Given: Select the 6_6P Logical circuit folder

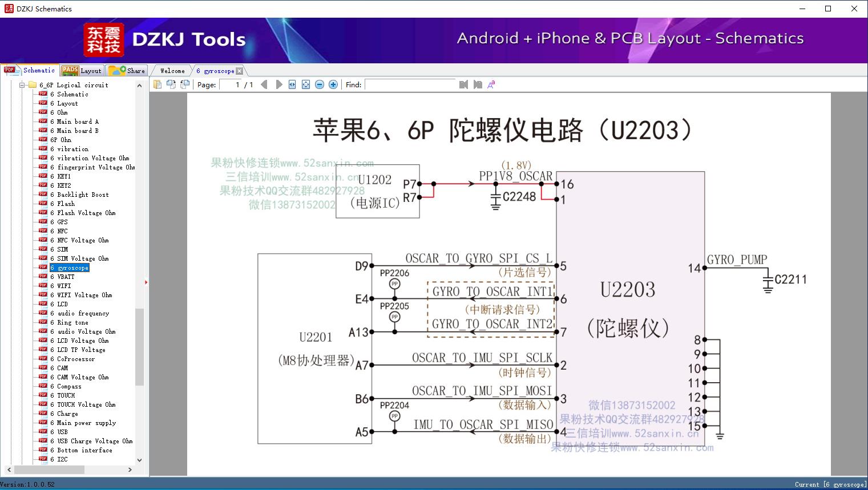Looking at the screenshot, I should pyautogui.click(x=74, y=85).
